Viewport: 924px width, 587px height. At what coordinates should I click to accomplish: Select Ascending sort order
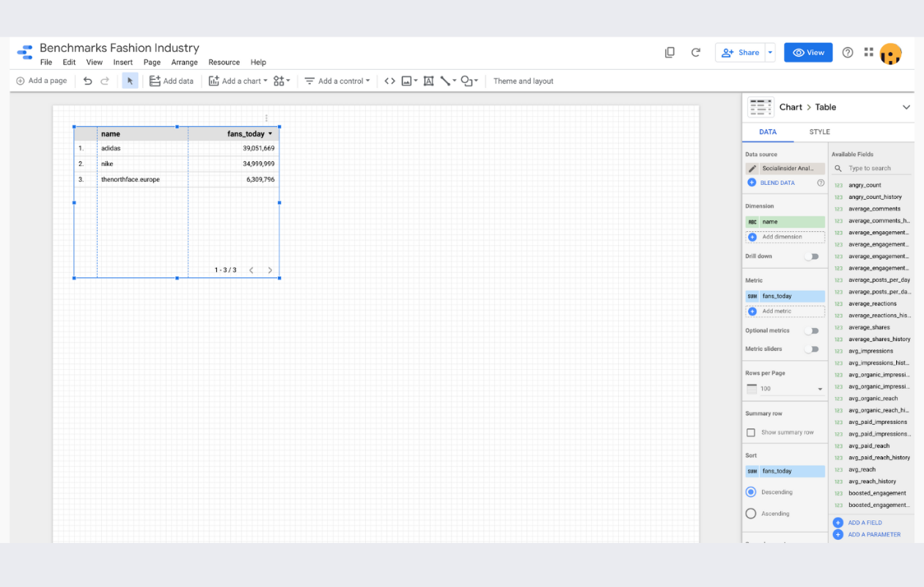(x=751, y=514)
